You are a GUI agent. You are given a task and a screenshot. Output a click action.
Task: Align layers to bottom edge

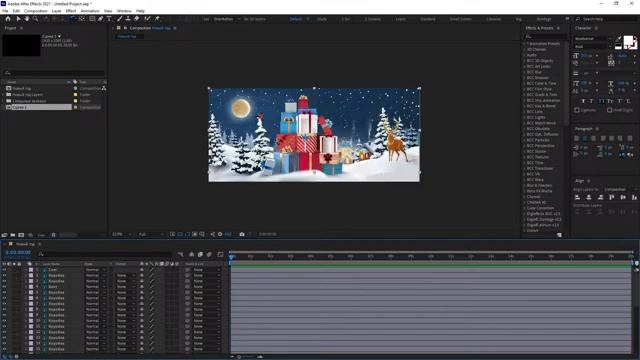pos(634,198)
